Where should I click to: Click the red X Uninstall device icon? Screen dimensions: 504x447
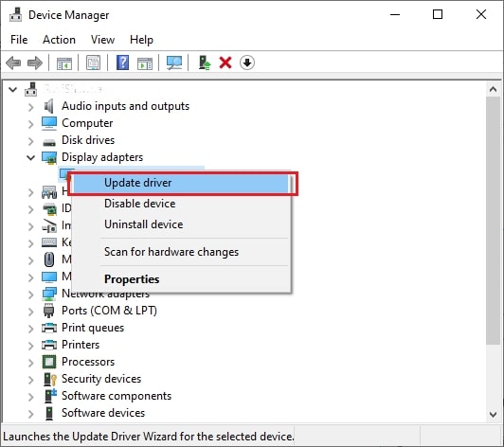pos(225,63)
